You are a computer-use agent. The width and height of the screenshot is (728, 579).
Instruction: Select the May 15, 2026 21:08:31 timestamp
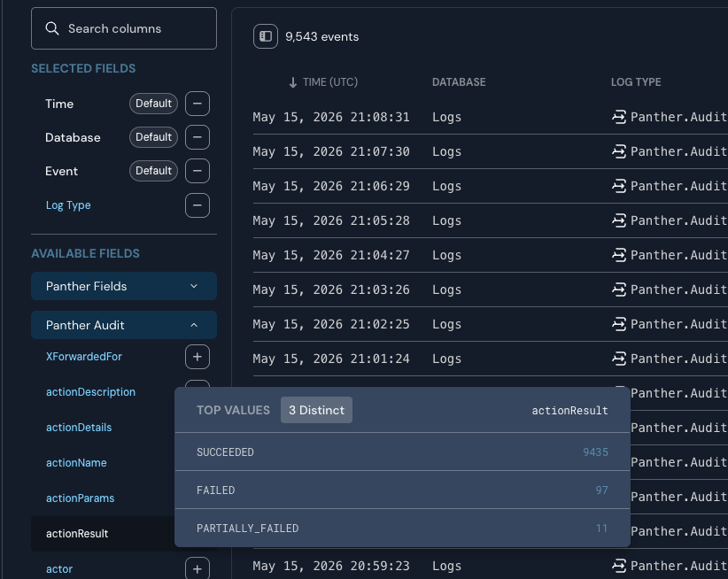pos(331,117)
